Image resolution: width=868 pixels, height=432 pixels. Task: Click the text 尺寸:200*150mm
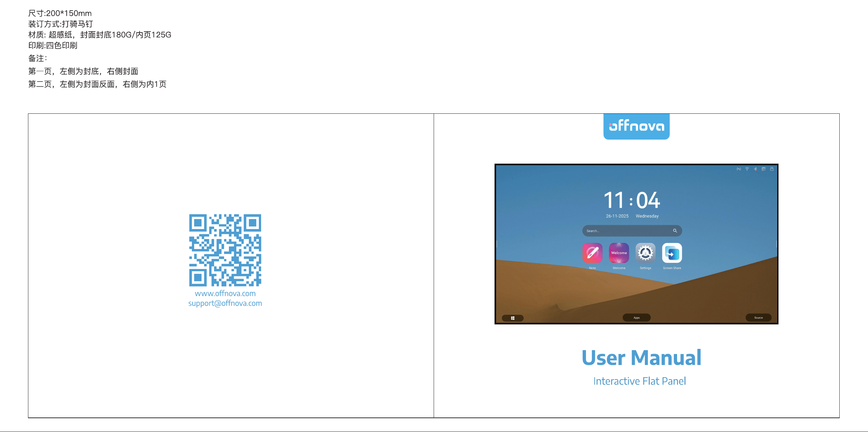pos(60,13)
